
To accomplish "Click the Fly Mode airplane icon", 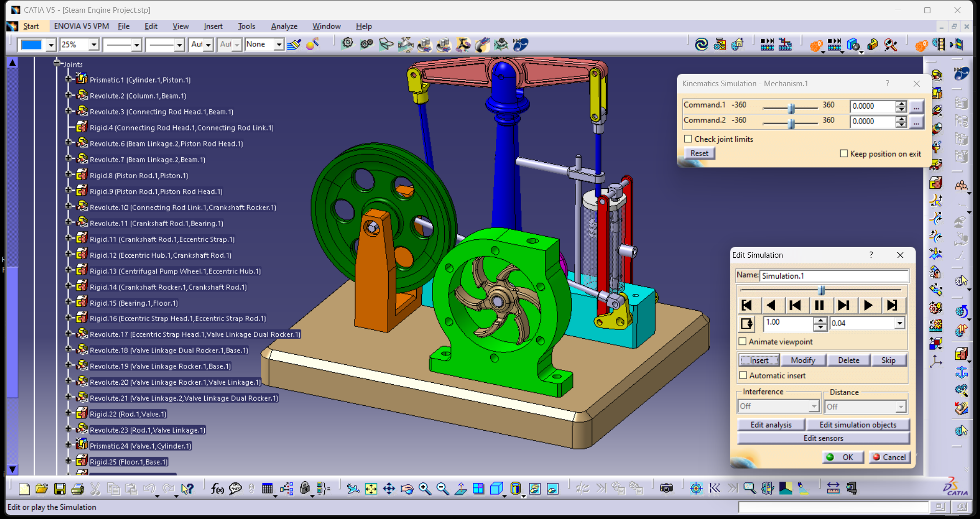I will click(x=352, y=489).
